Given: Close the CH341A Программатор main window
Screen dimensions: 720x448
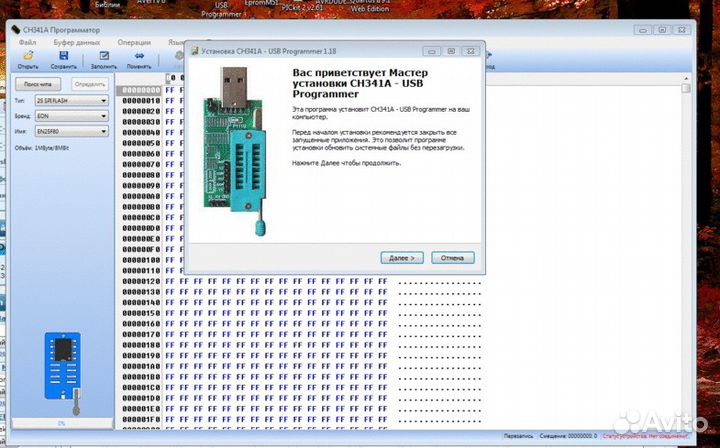Looking at the screenshot, I should click(x=682, y=30).
